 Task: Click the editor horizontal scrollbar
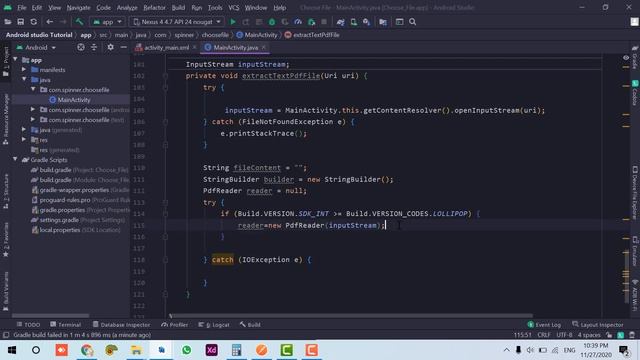pyautogui.click(x=351, y=316)
